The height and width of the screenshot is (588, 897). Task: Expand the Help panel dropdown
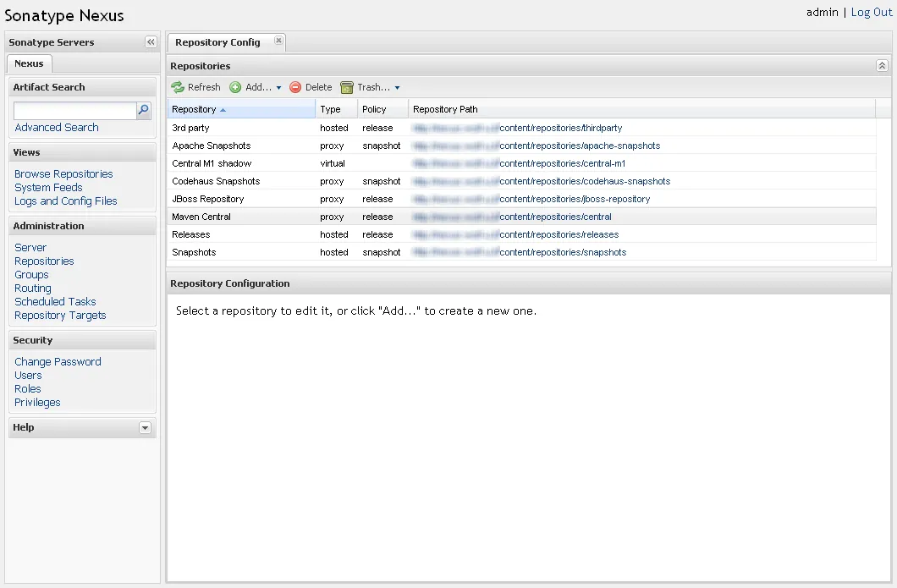(145, 428)
